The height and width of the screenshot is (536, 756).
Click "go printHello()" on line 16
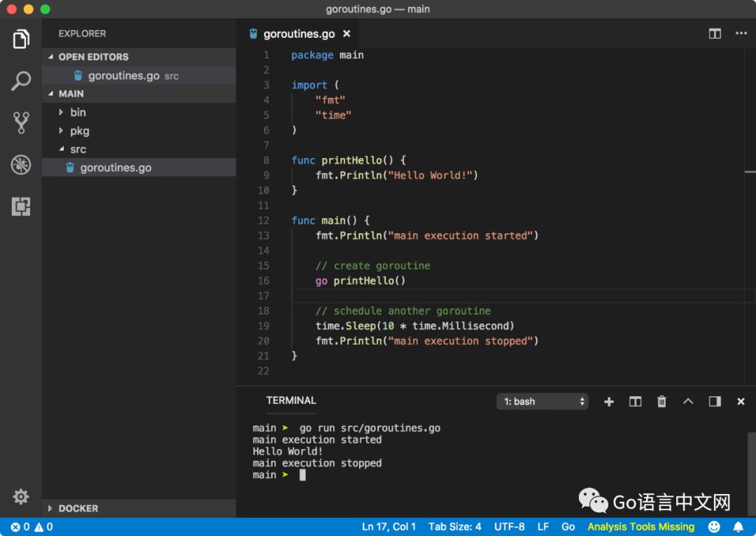(x=360, y=281)
